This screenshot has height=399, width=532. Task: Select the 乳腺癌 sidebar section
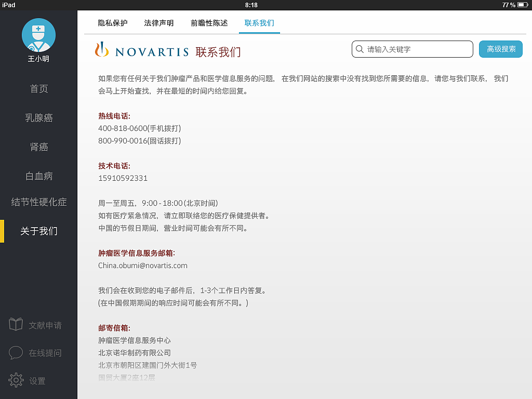(38, 118)
